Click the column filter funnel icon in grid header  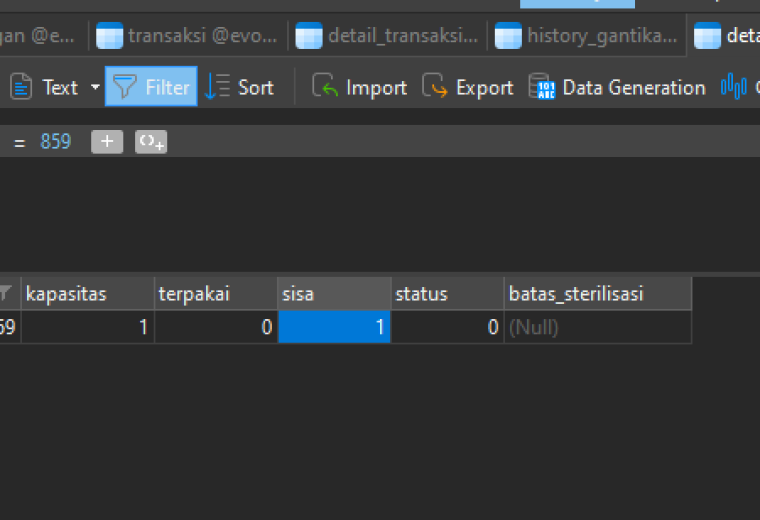[5, 293]
